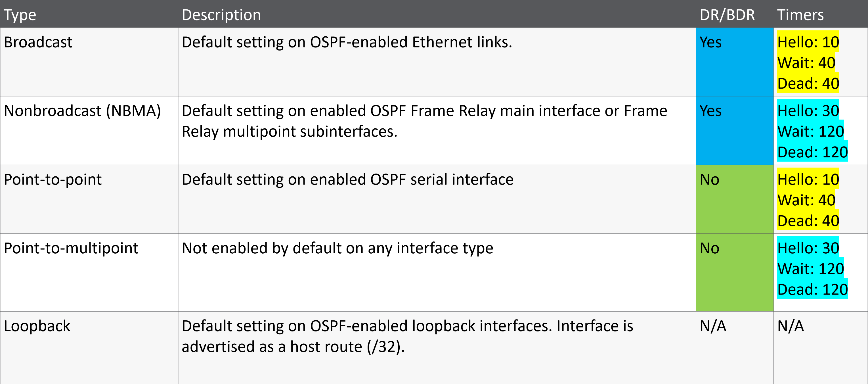Click the Type column header
The height and width of the screenshot is (384, 868).
[x=20, y=15]
